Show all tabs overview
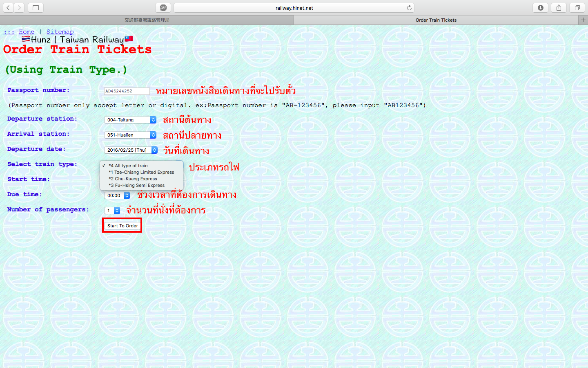 click(577, 8)
